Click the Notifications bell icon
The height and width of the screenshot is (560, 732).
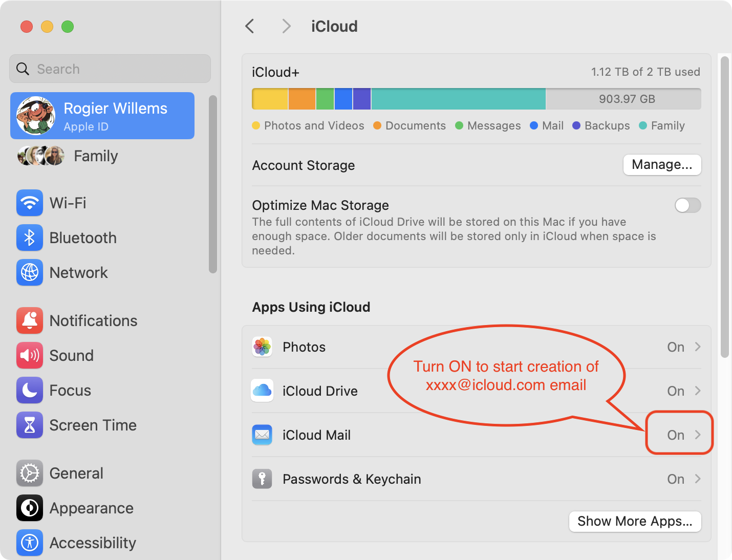[30, 321]
